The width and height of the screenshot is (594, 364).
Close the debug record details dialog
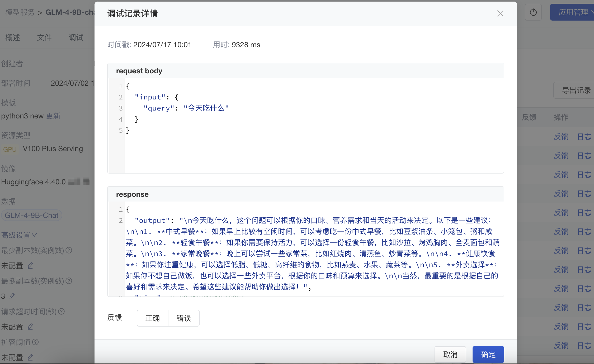500,13
